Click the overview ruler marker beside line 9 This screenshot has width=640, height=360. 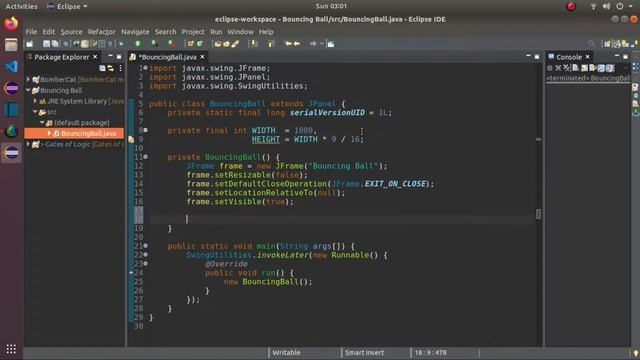538,139
